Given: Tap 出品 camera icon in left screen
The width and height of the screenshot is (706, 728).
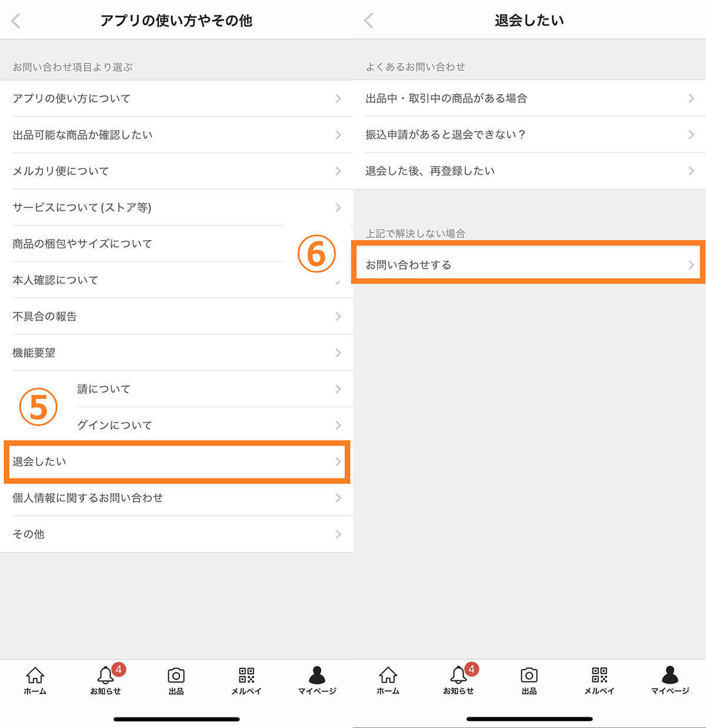Looking at the screenshot, I should point(176,680).
